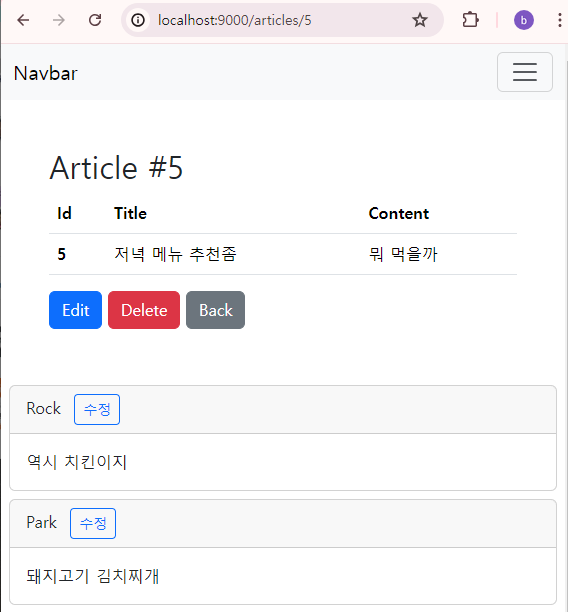The image size is (568, 612).
Task: Bookmark this page with the star icon
Action: pos(420,20)
